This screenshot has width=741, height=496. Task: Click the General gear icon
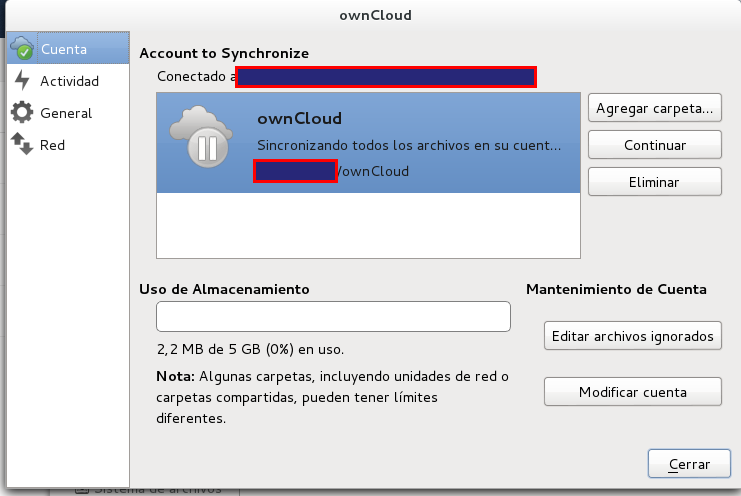(22, 112)
